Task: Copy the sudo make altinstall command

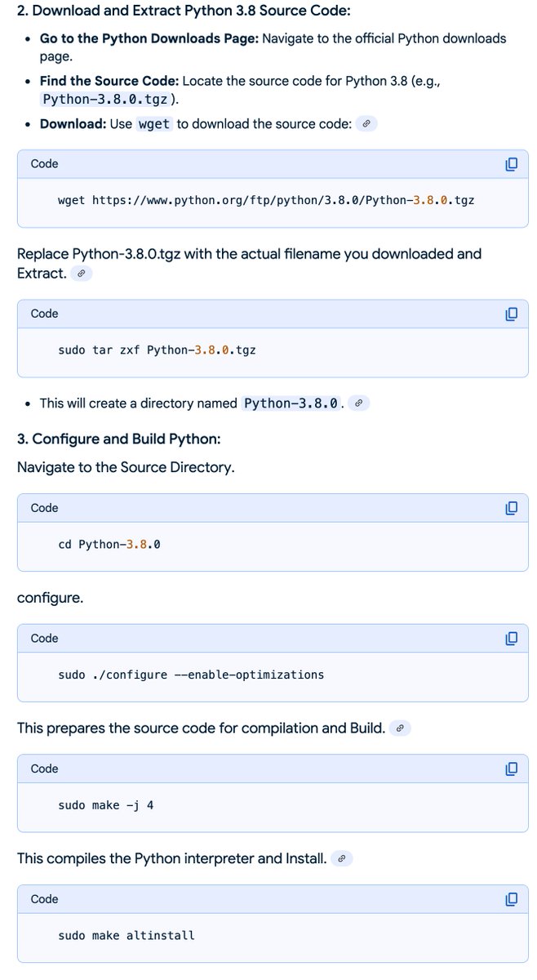Action: coord(511,899)
